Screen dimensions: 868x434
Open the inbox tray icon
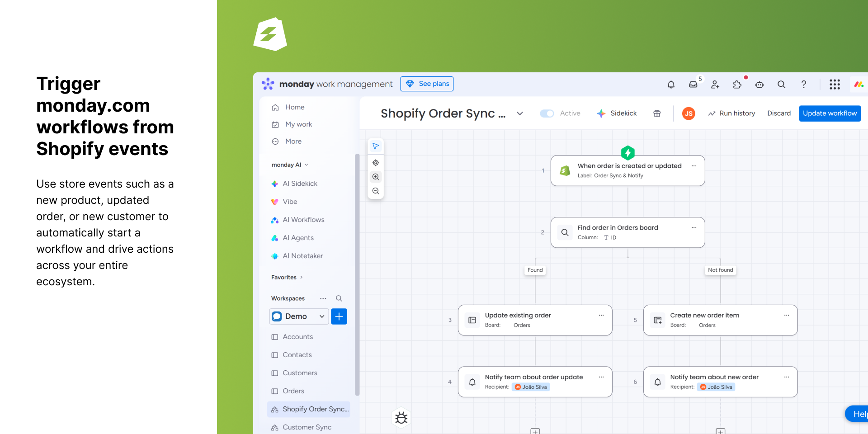click(x=693, y=85)
